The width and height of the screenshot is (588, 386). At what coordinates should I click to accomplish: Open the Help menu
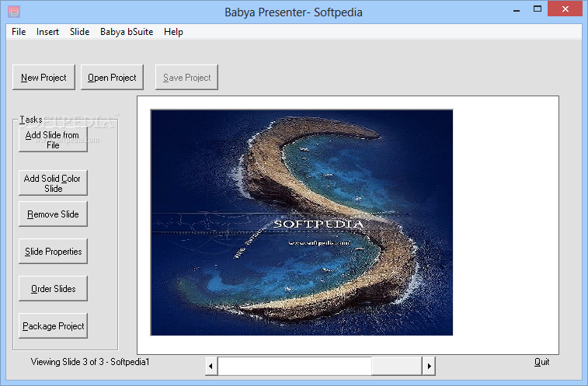(173, 32)
